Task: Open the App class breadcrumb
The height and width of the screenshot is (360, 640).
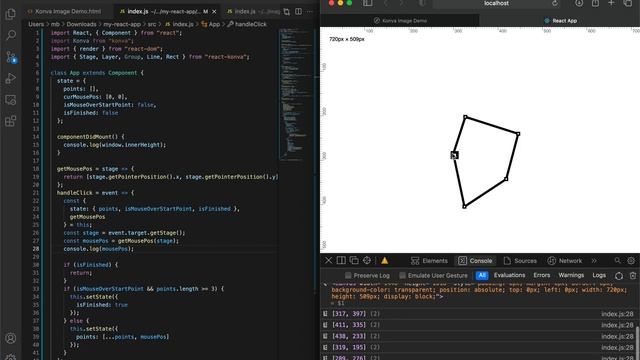Action: [x=211, y=24]
